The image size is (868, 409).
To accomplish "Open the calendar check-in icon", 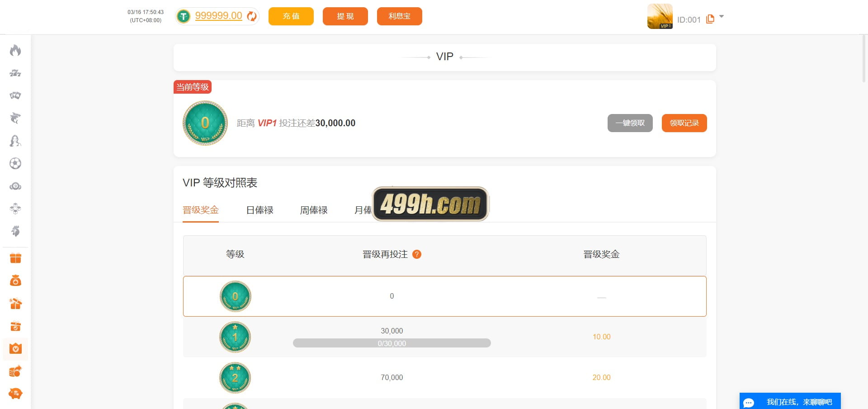I will pyautogui.click(x=15, y=326).
